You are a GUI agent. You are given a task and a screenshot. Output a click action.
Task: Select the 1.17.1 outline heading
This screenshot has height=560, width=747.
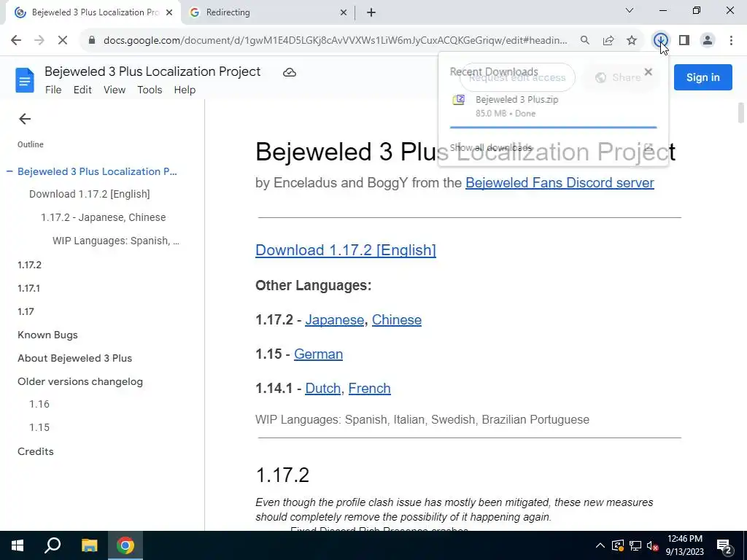(x=28, y=288)
